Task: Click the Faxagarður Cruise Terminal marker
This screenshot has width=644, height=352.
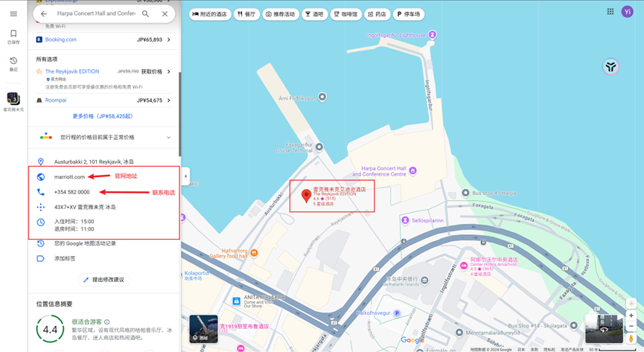Action: pyautogui.click(x=319, y=147)
